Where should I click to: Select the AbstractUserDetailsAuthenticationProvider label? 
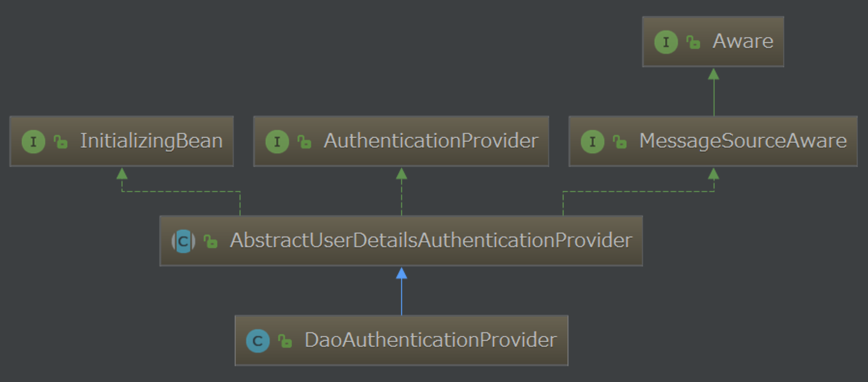tap(431, 241)
